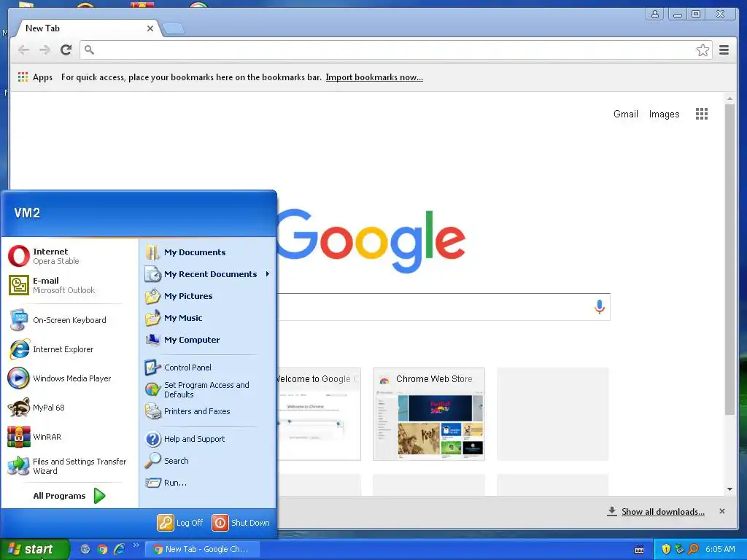747x560 pixels.
Task: Click the Log Off button
Action: point(180,523)
